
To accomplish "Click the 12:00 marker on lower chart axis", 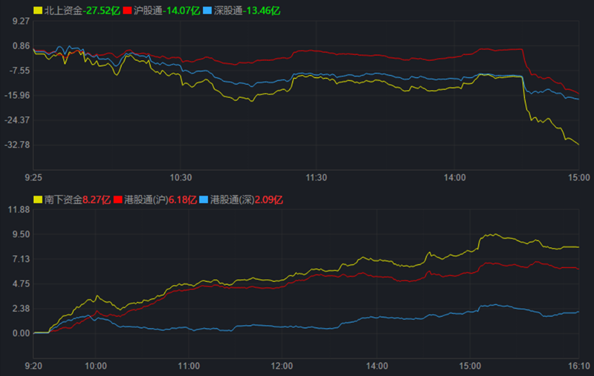I will [x=282, y=366].
